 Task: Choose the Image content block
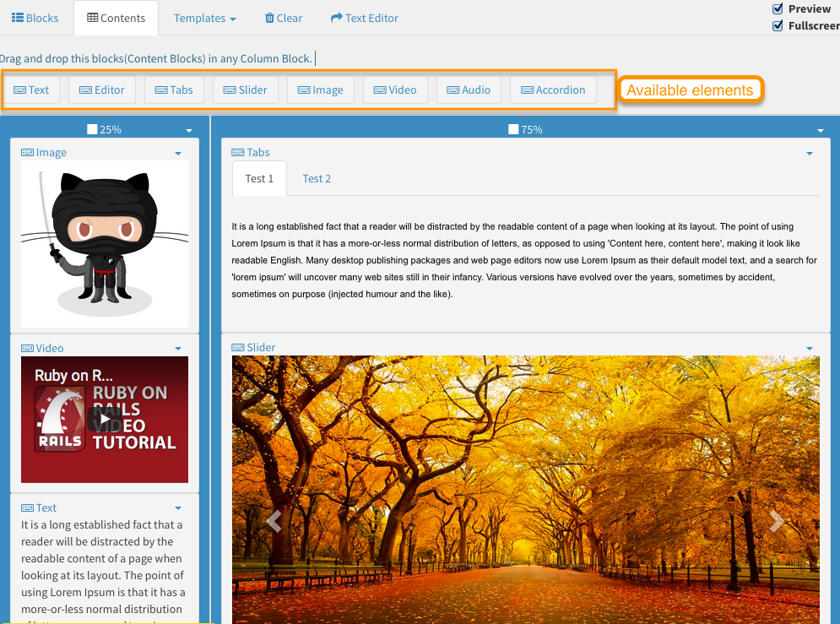[x=319, y=90]
